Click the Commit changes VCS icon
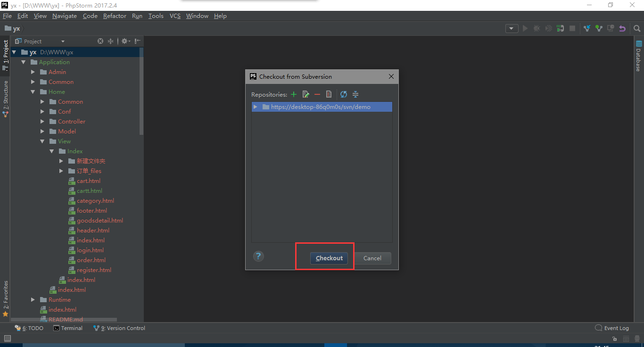 [x=599, y=28]
